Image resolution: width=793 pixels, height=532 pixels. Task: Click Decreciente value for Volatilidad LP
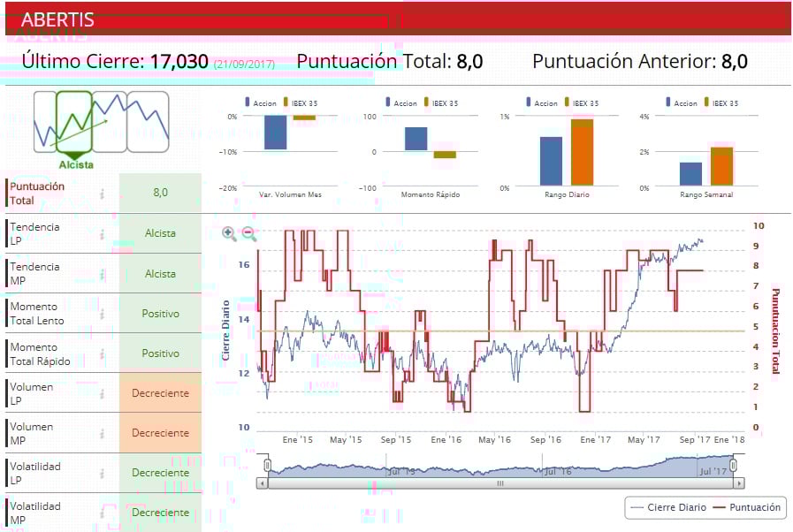coord(160,472)
